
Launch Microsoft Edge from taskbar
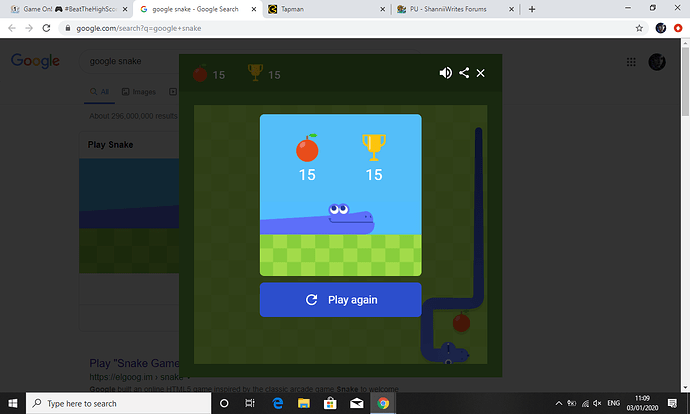278,403
